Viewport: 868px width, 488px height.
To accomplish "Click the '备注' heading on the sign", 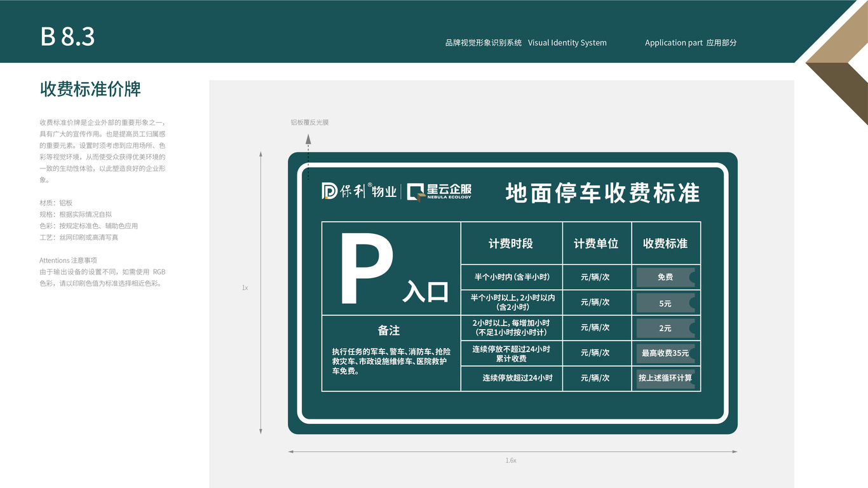I will (389, 331).
